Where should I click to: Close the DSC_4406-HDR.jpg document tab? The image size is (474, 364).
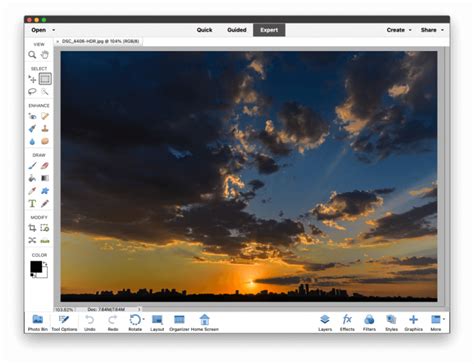click(58, 41)
